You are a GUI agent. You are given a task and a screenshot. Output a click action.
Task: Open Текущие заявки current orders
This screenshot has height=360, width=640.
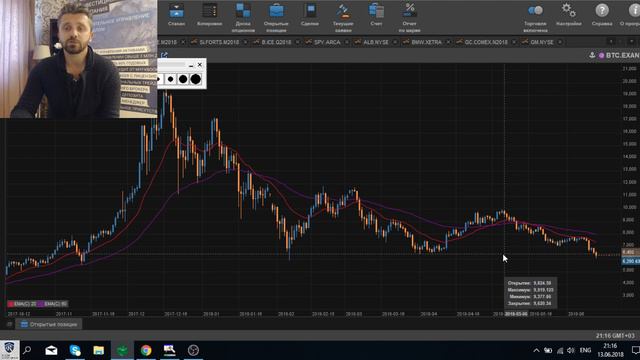coord(343,18)
